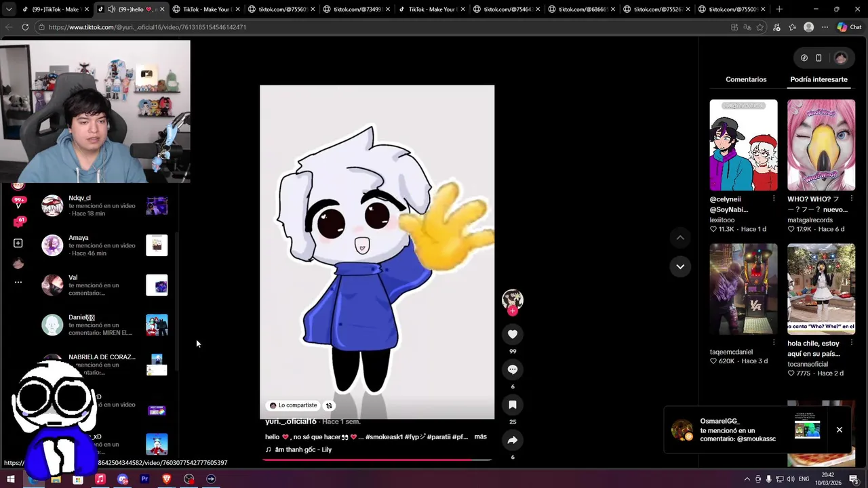The height and width of the screenshot is (488, 868).
Task: Dismiss the OsmarelGG_ notification popup
Action: 840,430
